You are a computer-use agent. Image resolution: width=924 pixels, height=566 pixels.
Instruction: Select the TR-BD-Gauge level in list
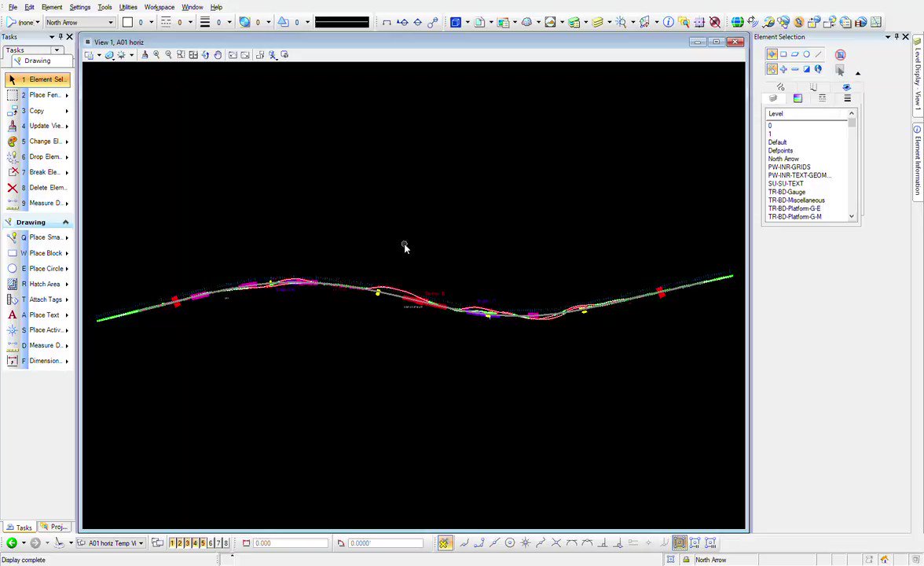[786, 192]
